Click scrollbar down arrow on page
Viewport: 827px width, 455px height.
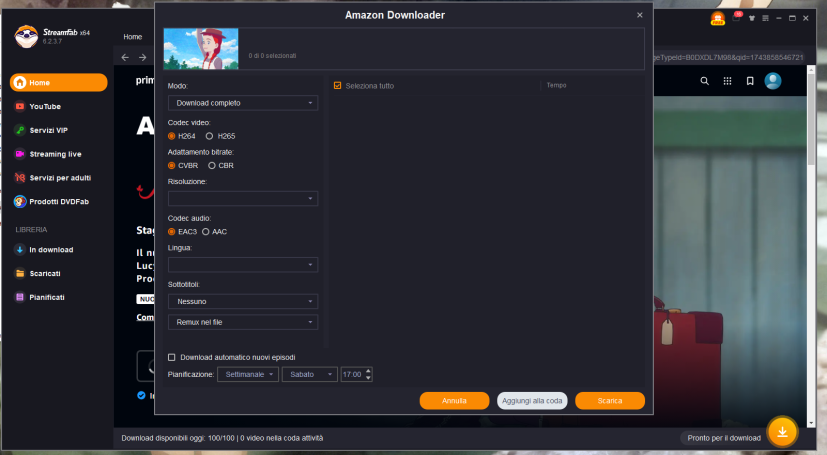point(811,423)
